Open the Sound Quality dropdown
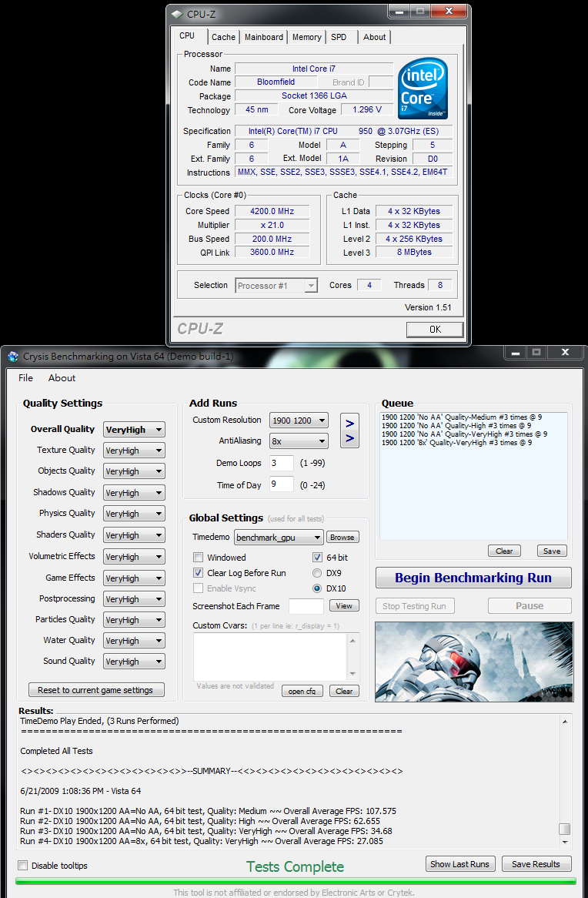Image resolution: width=588 pixels, height=898 pixels. (x=134, y=662)
